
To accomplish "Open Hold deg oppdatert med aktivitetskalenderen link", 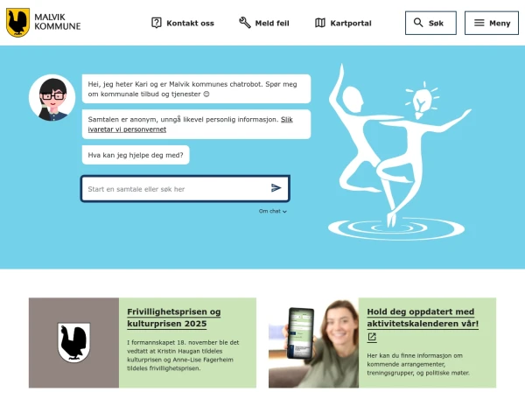I will pyautogui.click(x=423, y=318).
